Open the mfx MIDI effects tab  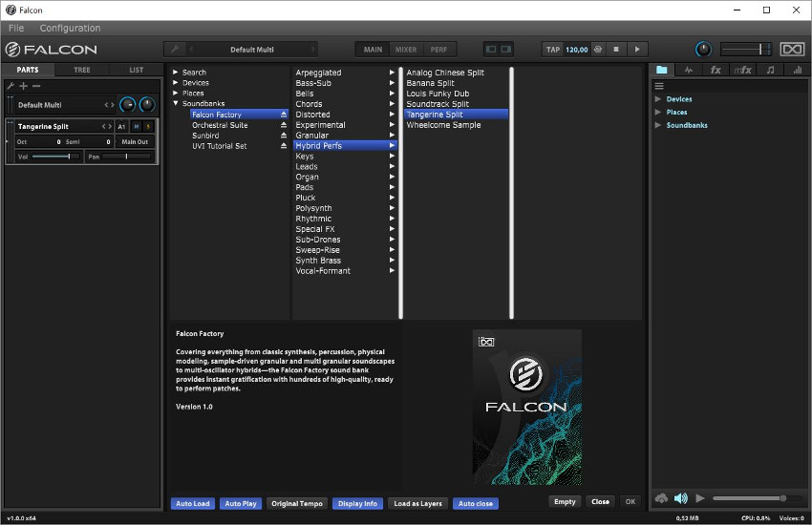742,70
